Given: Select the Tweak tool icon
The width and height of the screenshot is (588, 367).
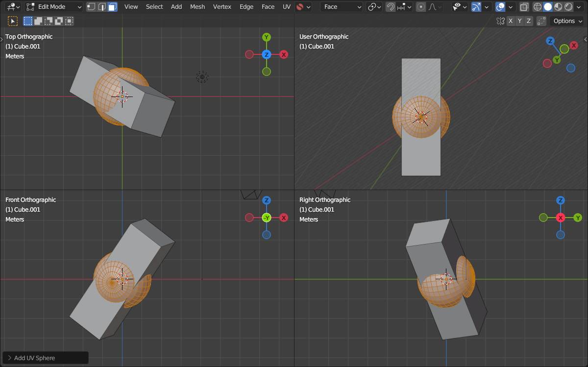Looking at the screenshot, I should [x=13, y=21].
